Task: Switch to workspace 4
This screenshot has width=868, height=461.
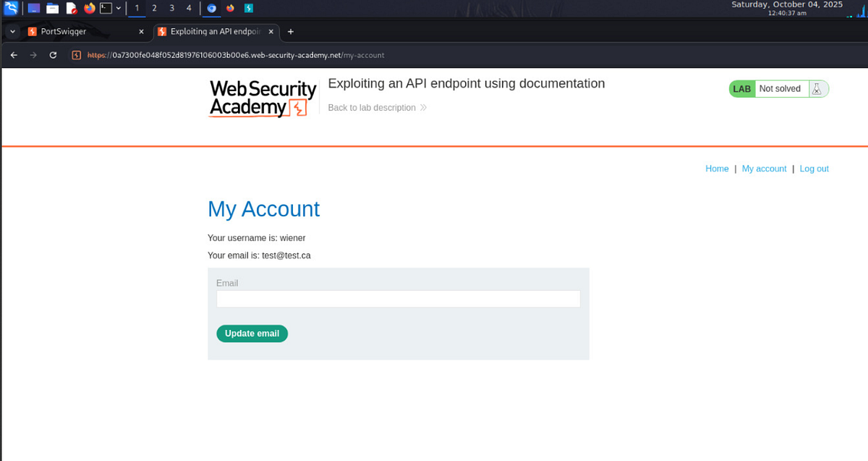Action: pos(189,9)
